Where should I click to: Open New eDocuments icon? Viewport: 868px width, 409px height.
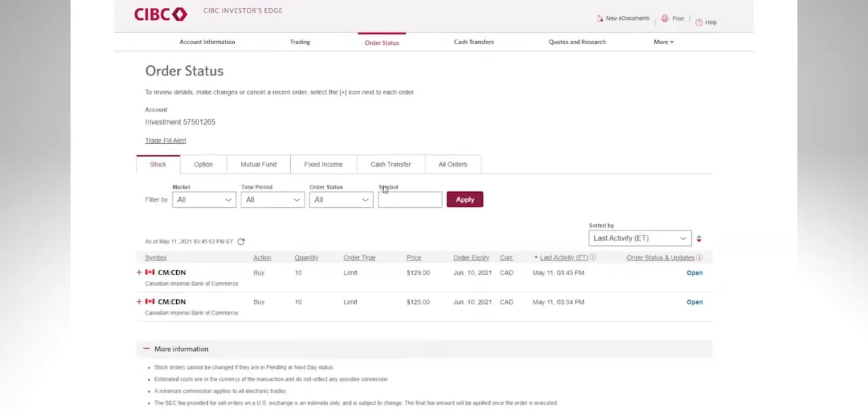click(x=600, y=18)
